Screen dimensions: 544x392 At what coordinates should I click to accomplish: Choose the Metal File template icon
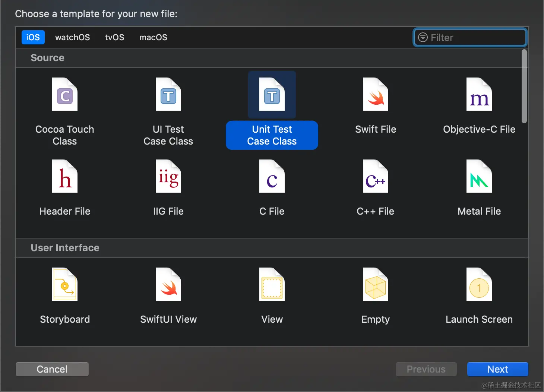[479, 176]
